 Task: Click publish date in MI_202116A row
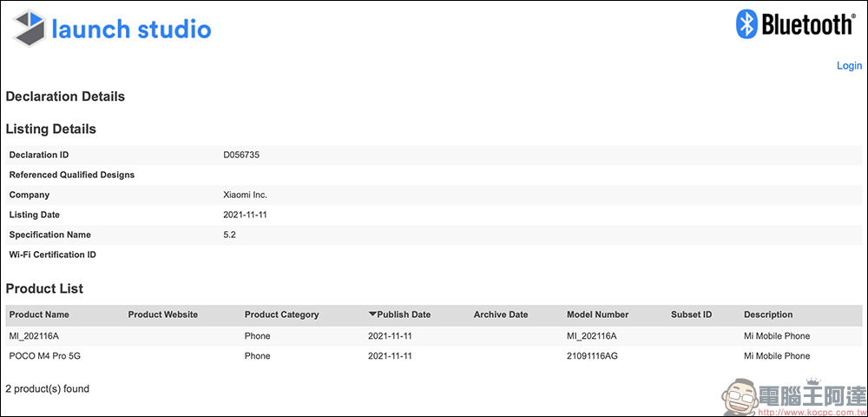(x=391, y=336)
